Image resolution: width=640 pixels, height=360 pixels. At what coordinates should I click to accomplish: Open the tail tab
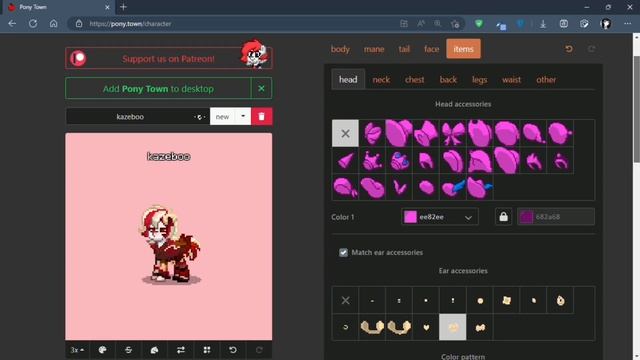click(404, 49)
